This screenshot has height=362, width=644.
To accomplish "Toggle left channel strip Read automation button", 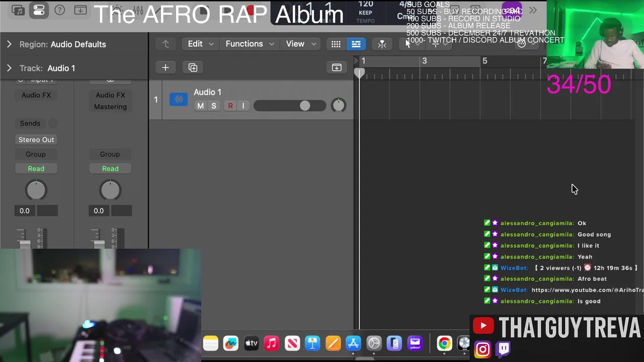I will [x=36, y=168].
